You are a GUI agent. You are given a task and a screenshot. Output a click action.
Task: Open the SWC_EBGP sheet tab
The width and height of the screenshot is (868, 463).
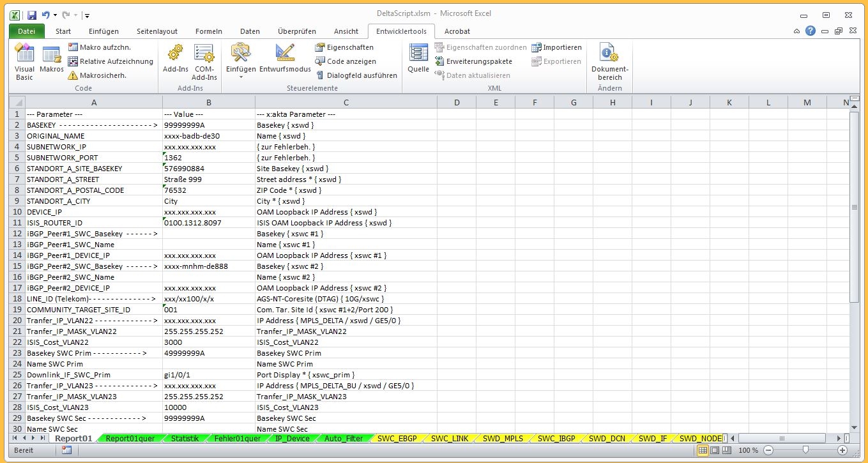pyautogui.click(x=397, y=438)
